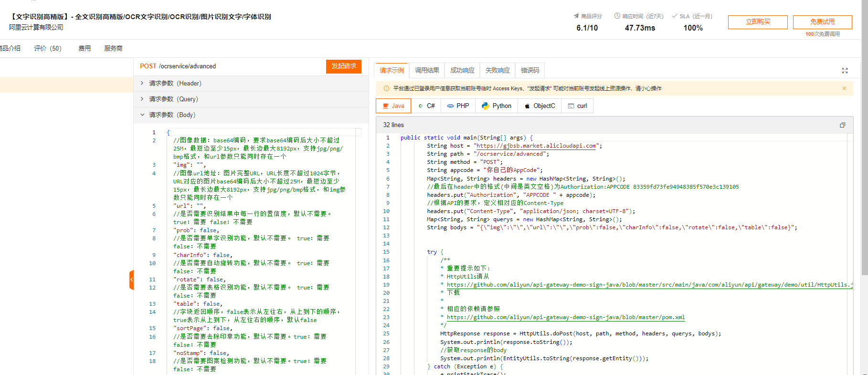Screen dimensions: 868x375
Task: Switch code sample to ObjectC
Action: point(540,106)
